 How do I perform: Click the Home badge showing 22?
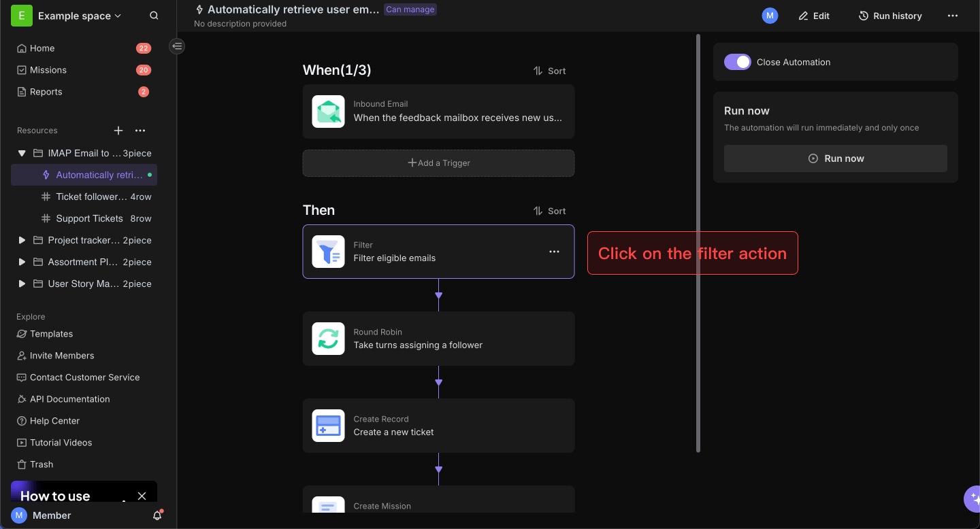point(143,48)
